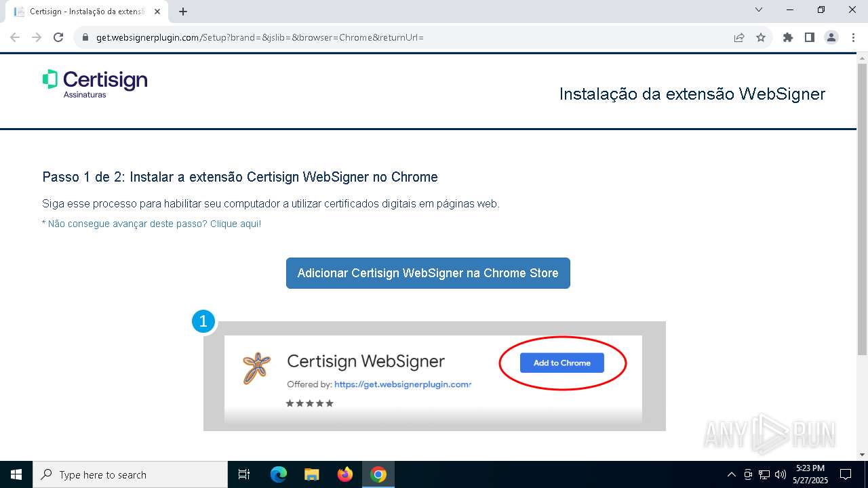Toggle the Chrome side panel icon
This screenshot has width=868, height=488.
[810, 37]
